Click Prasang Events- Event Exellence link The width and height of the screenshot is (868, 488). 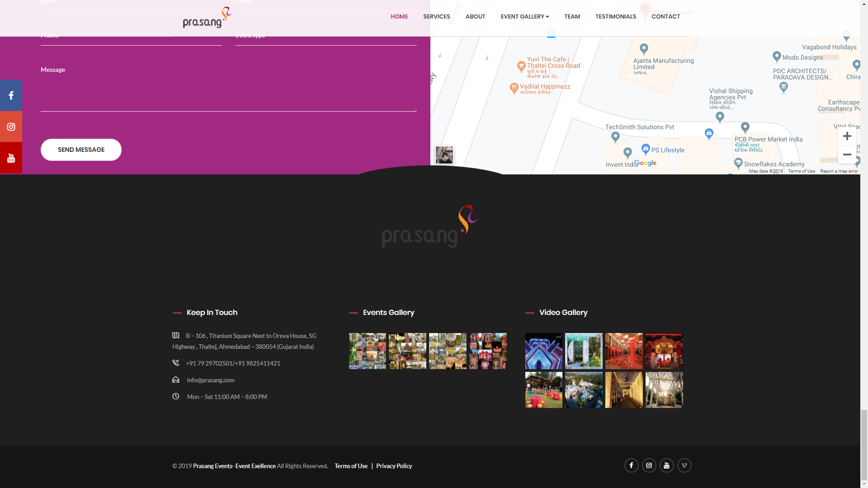(x=234, y=466)
